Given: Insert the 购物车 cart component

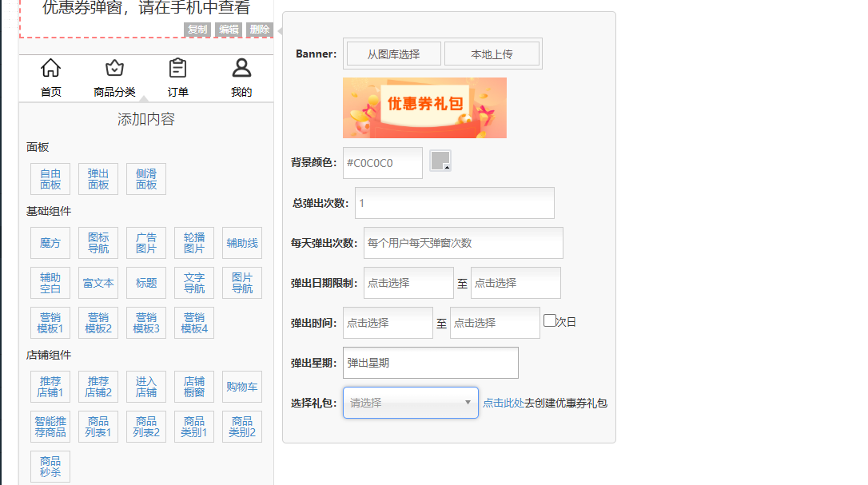Looking at the screenshot, I should 242,387.
